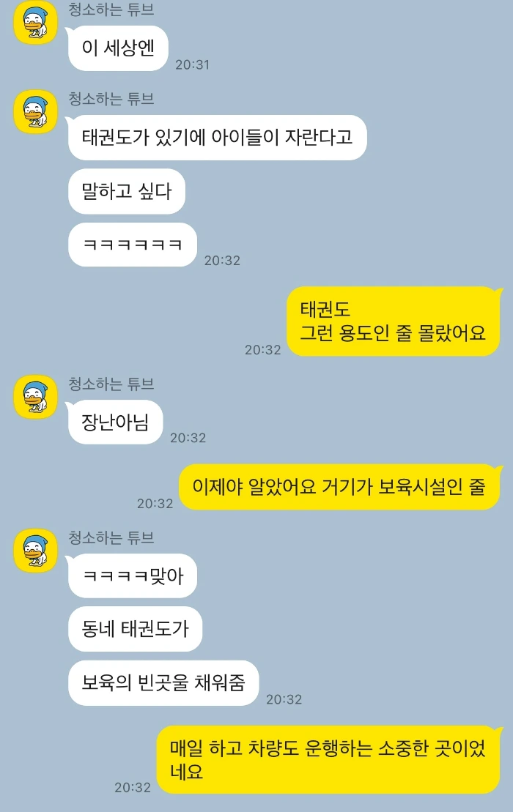Tap the '장난아님' message bubble
This screenshot has height=812, width=513.
[x=115, y=422]
